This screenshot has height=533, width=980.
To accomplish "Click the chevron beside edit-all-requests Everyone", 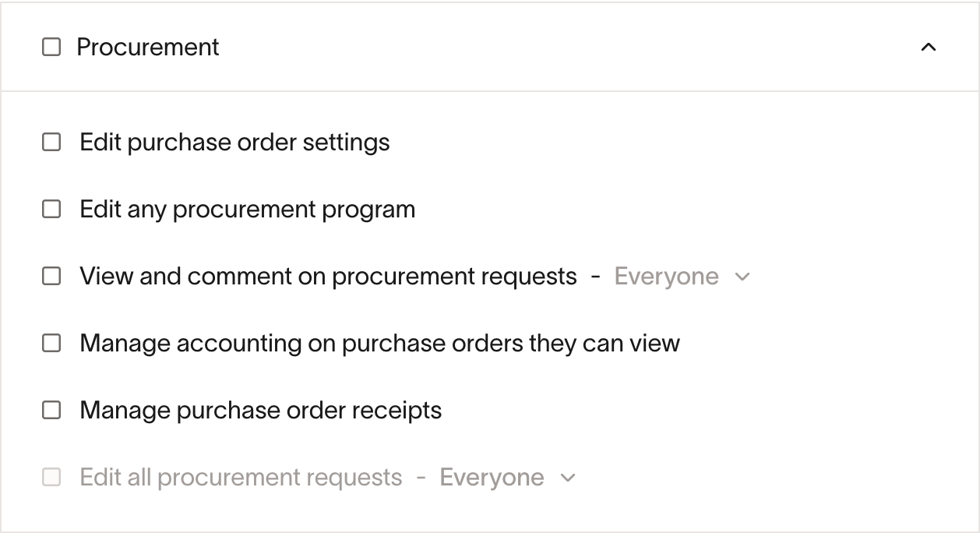I will tap(568, 478).
